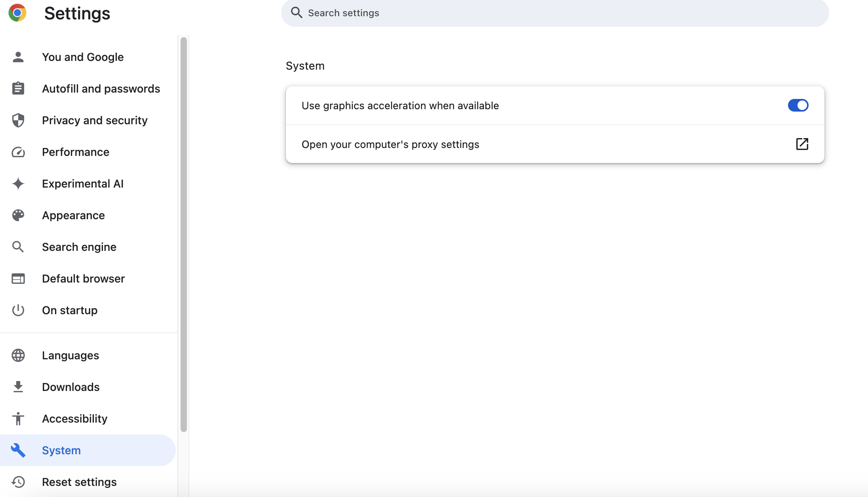Click the Search settings input field
This screenshot has width=868, height=497.
coord(554,13)
